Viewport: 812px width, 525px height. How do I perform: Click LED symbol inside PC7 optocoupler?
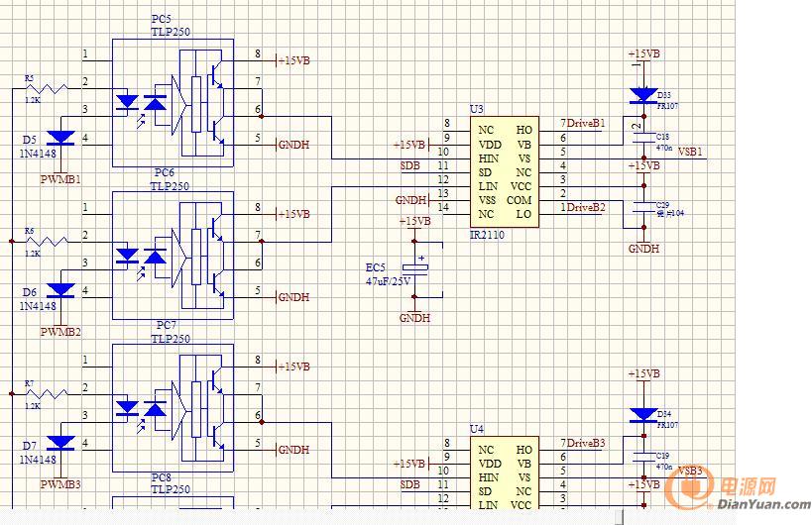127,408
